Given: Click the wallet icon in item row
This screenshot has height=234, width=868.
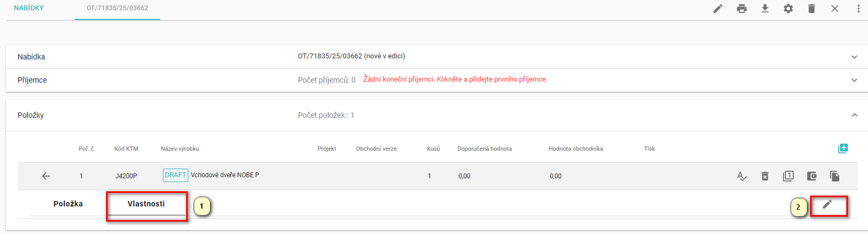Looking at the screenshot, I should pos(811,176).
